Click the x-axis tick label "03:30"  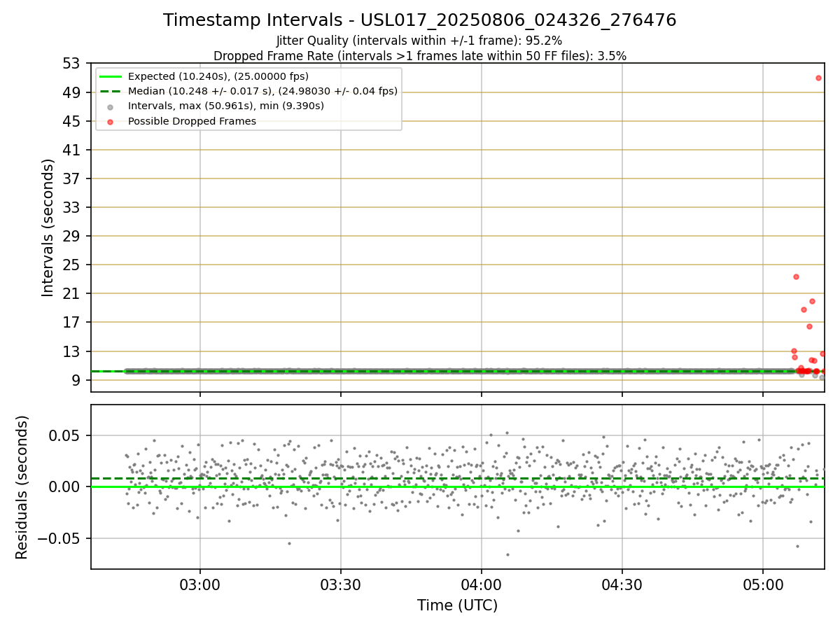341,584
